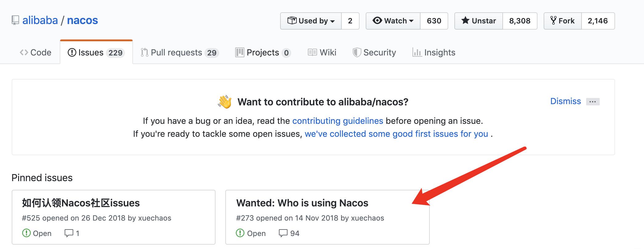Open the Wiki tab
The width and height of the screenshot is (644, 252).
pyautogui.click(x=322, y=53)
